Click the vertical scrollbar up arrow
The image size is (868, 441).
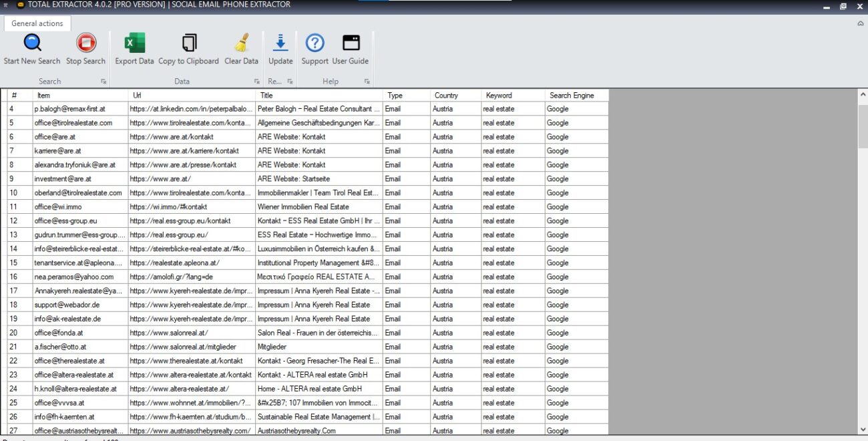click(862, 95)
